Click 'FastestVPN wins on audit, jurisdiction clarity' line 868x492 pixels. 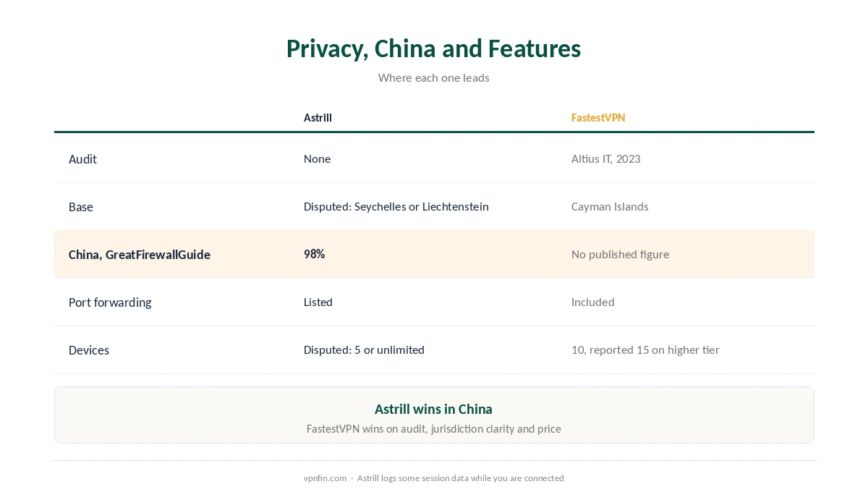point(433,428)
